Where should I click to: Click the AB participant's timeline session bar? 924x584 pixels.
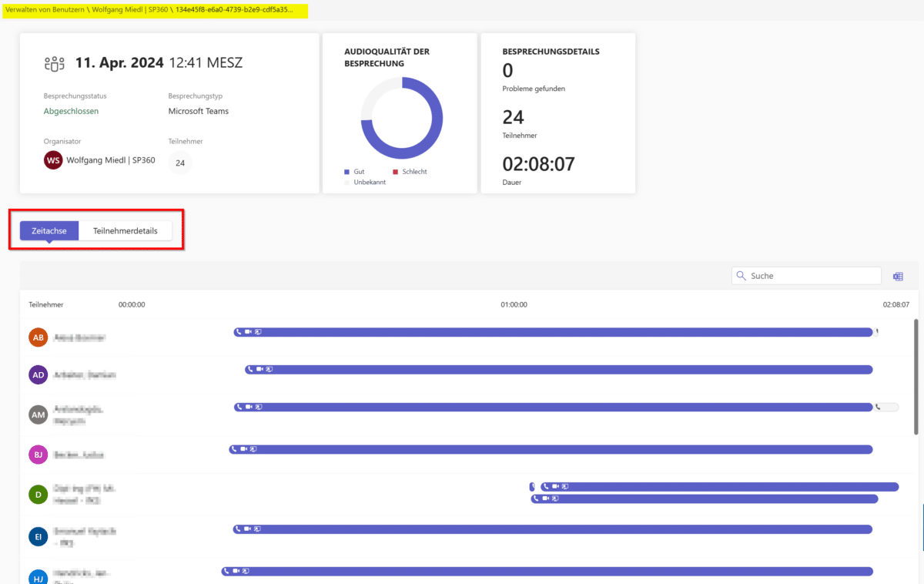click(554, 332)
